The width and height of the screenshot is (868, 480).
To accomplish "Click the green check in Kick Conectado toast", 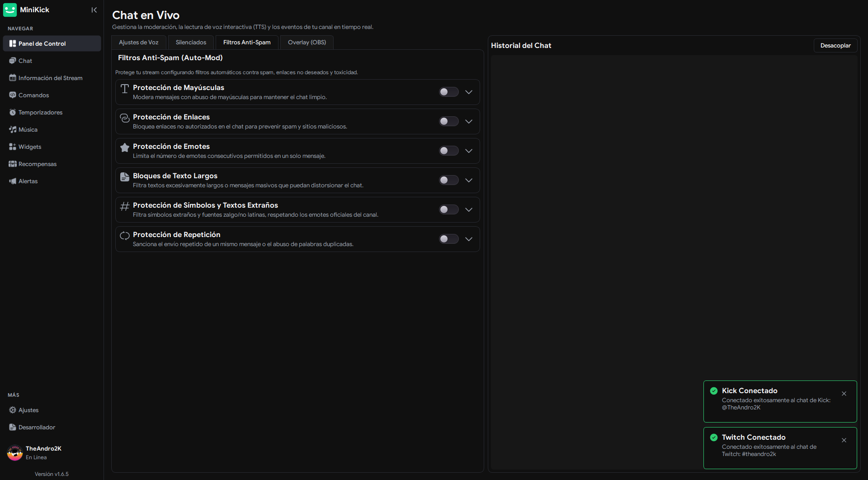I will click(714, 391).
